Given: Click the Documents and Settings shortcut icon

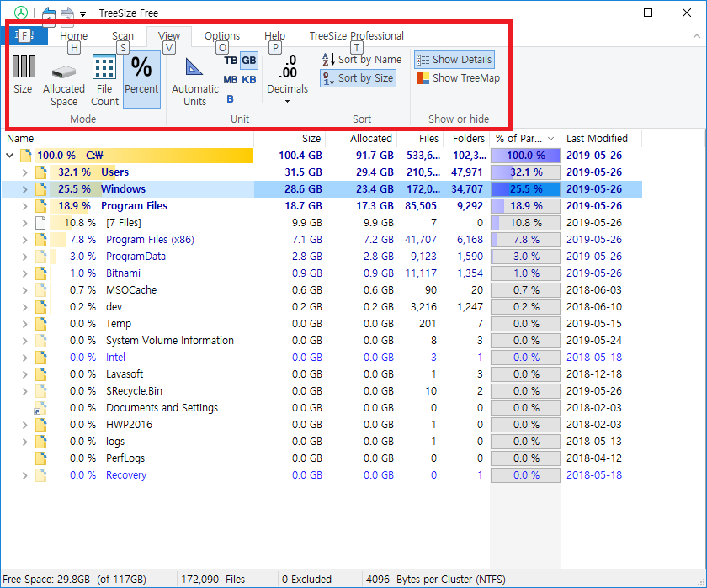Looking at the screenshot, I should (x=40, y=408).
